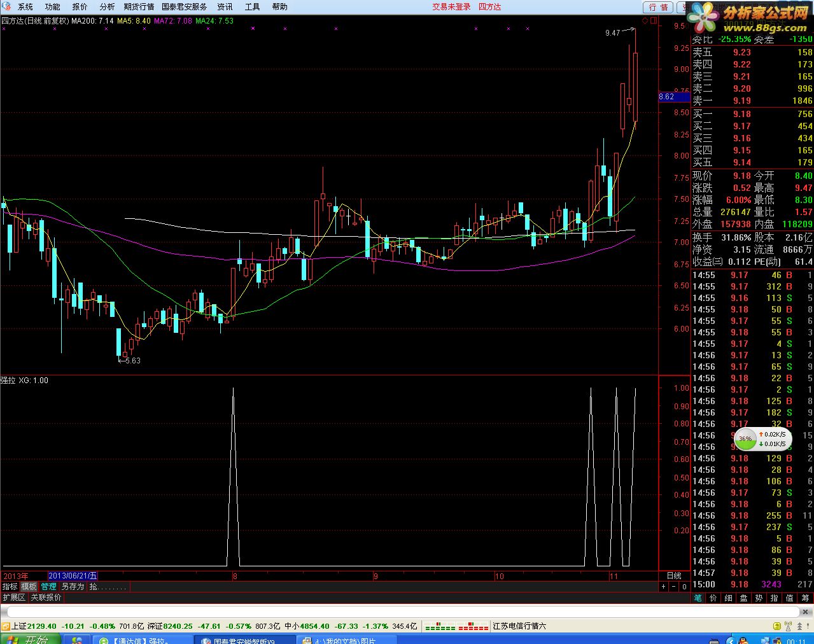Screen dimensions: 814x644
Task: Click the MA24: 7.53 indicator label
Action: (214, 21)
